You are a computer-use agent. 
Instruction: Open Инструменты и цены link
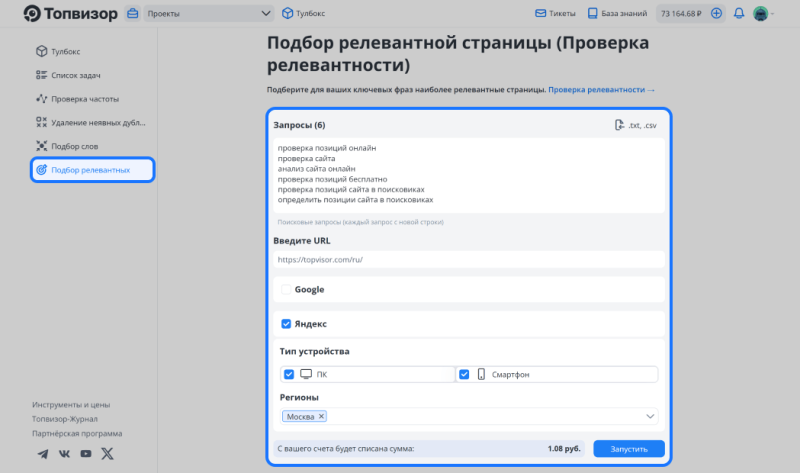click(x=71, y=405)
